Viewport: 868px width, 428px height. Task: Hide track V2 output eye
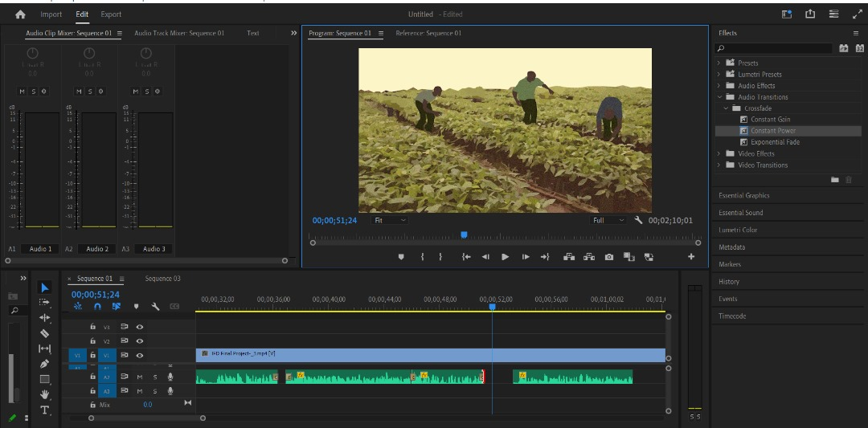[140, 341]
